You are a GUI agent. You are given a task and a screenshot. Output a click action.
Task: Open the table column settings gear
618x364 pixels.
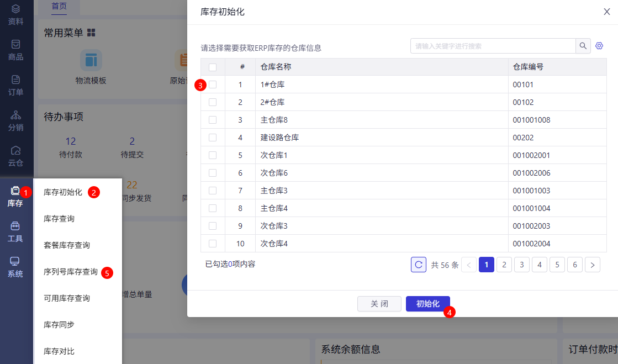click(599, 46)
